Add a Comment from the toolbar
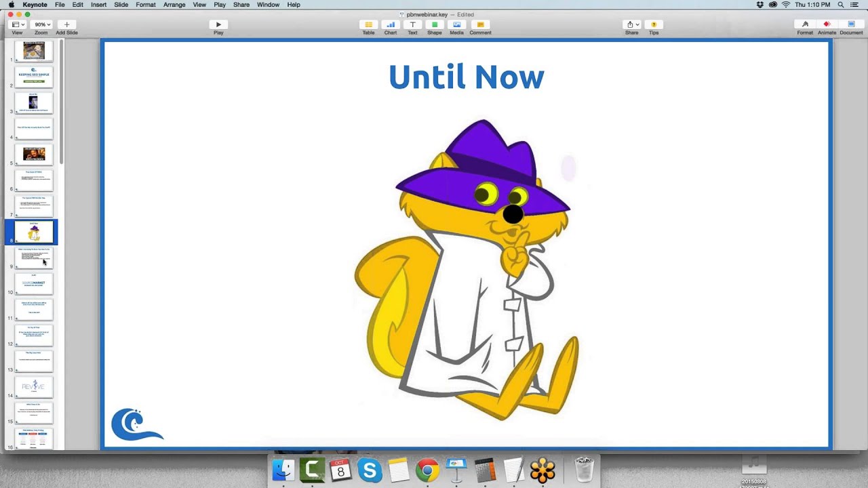The width and height of the screenshot is (868, 488). [480, 24]
